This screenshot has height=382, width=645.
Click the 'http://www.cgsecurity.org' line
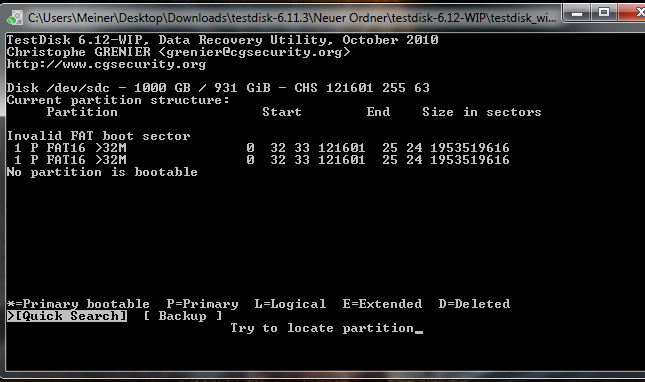point(106,64)
